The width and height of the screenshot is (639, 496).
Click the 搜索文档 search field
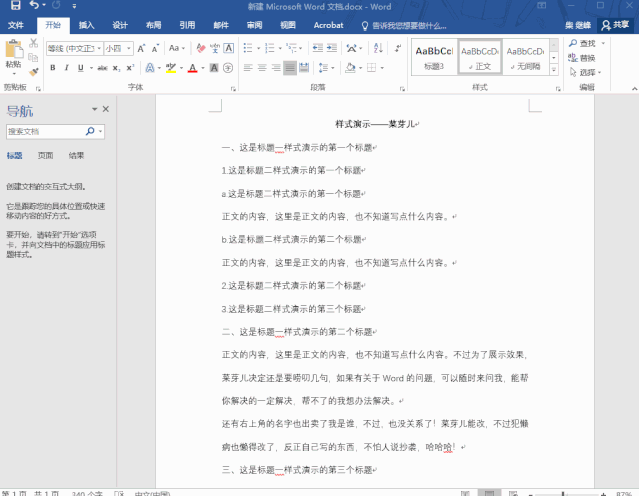tap(45, 131)
